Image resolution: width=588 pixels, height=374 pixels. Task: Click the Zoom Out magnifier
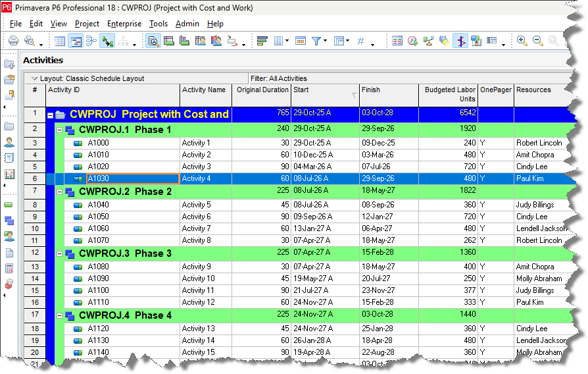pyautogui.click(x=537, y=41)
